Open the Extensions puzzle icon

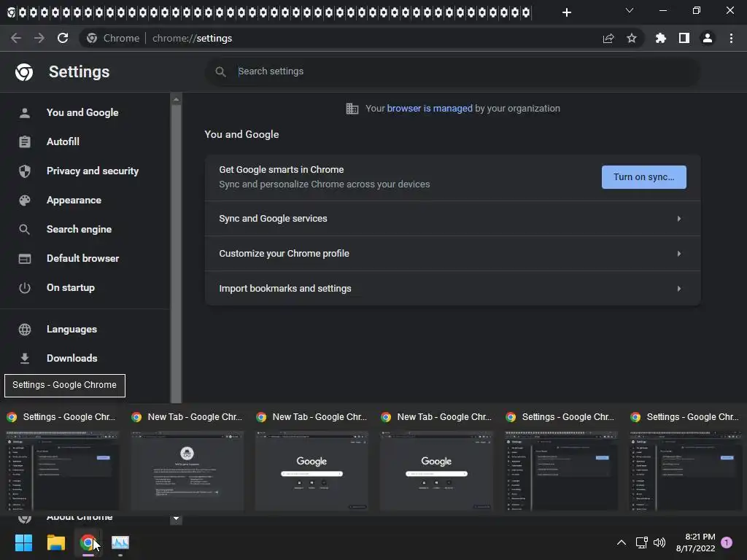(x=661, y=38)
